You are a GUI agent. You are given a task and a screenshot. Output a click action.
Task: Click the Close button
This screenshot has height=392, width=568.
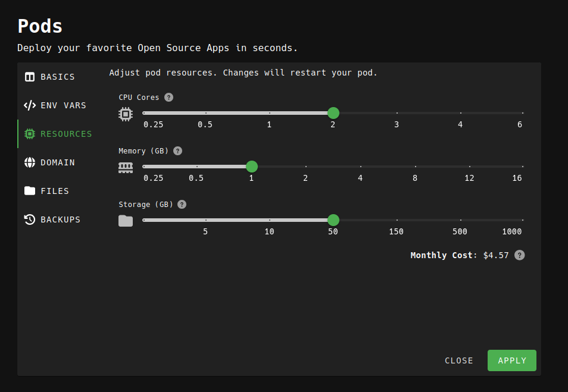click(459, 360)
